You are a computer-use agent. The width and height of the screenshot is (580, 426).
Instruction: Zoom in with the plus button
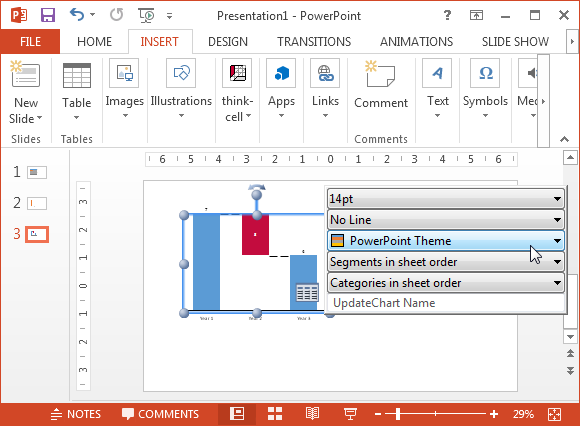[x=494, y=414]
